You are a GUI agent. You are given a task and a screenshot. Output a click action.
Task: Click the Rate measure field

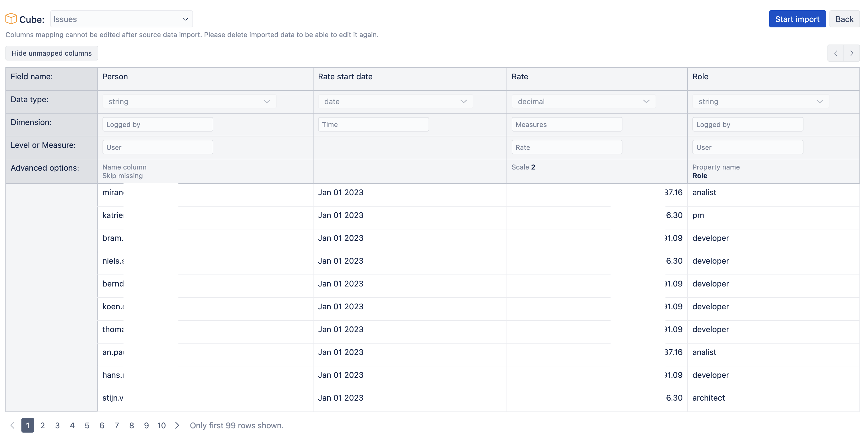(567, 147)
